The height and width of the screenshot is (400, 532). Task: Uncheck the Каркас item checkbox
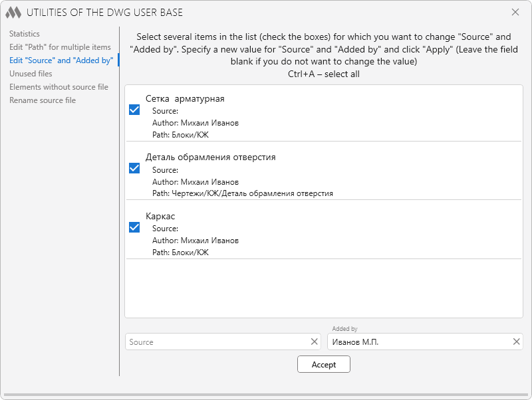click(x=134, y=227)
